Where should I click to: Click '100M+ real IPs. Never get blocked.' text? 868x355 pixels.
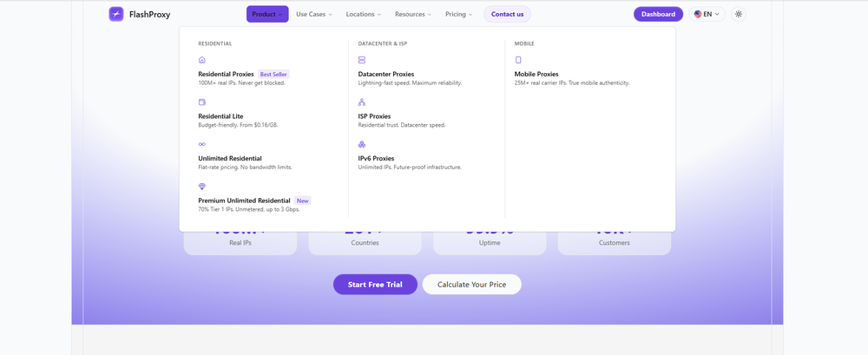tap(241, 83)
